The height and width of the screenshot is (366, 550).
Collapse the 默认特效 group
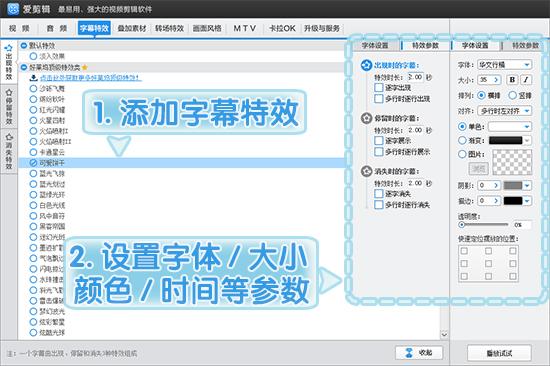[x=24, y=46]
